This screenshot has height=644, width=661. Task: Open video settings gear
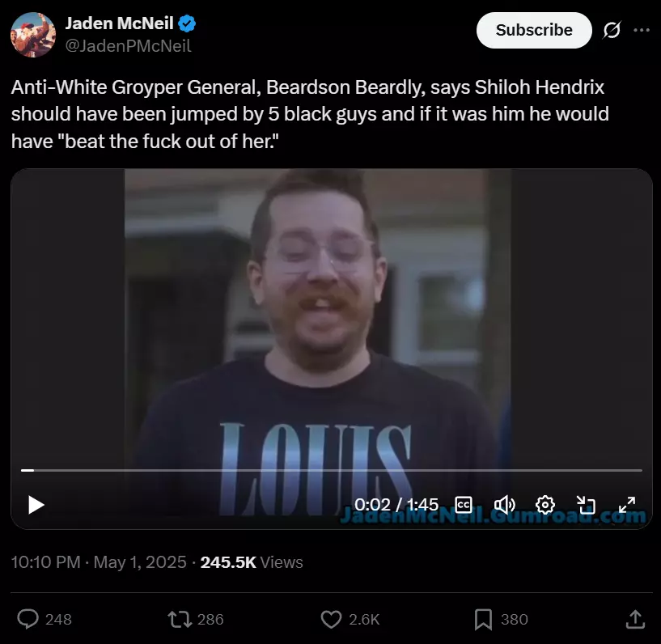tap(545, 505)
